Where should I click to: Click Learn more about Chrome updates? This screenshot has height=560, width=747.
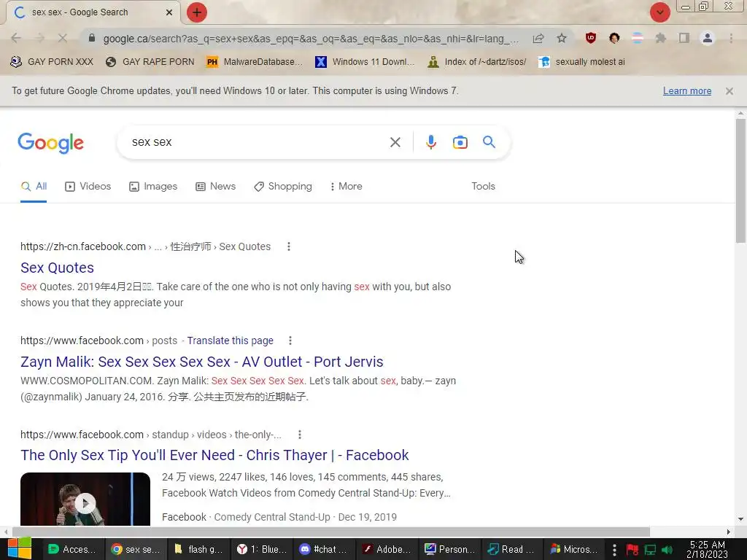pos(687,91)
